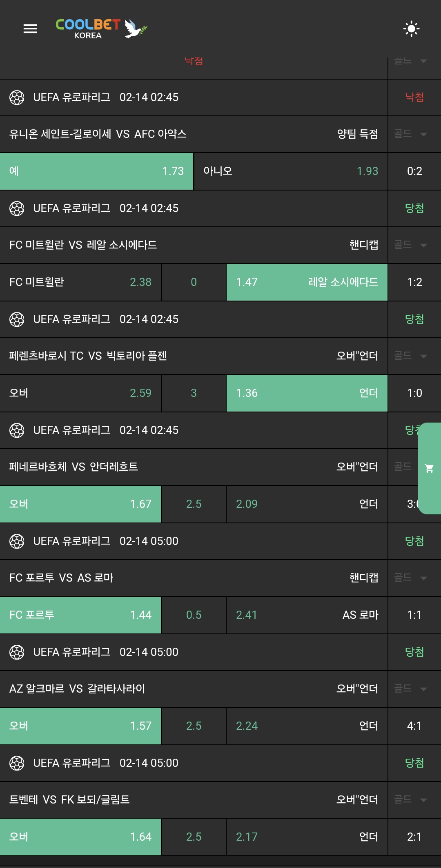
Task: Open the 골드 dropdown for AZ 알크마르 match
Action: click(x=411, y=689)
